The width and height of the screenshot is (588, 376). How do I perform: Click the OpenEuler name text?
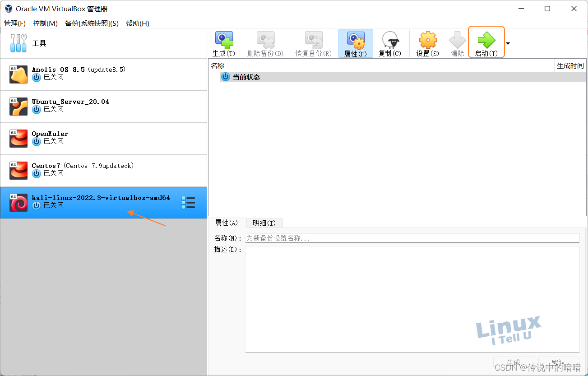(x=50, y=134)
